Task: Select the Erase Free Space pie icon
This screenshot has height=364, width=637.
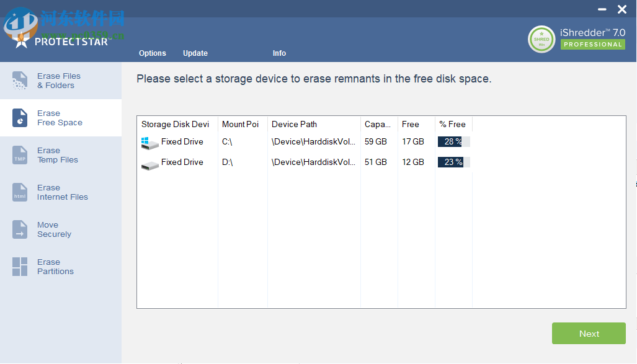Action: tap(20, 118)
